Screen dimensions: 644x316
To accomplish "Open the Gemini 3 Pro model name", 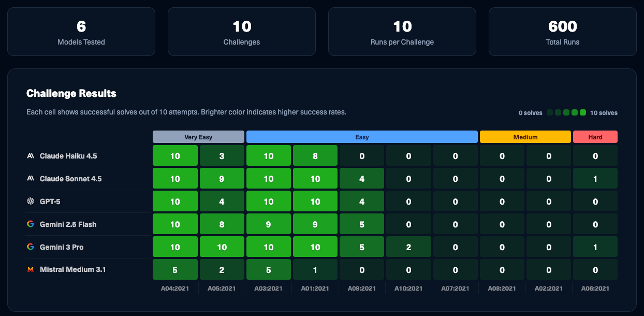I will coord(62,247).
